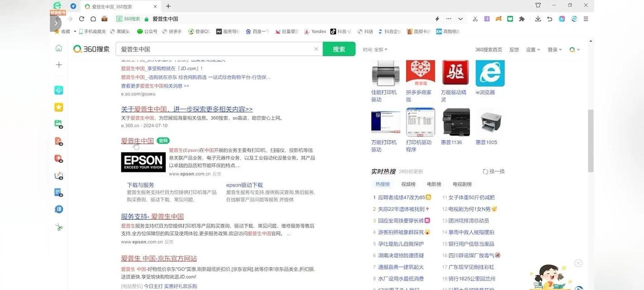644x290 pixels.
Task: Click the browser refresh button
Action: coord(82,19)
